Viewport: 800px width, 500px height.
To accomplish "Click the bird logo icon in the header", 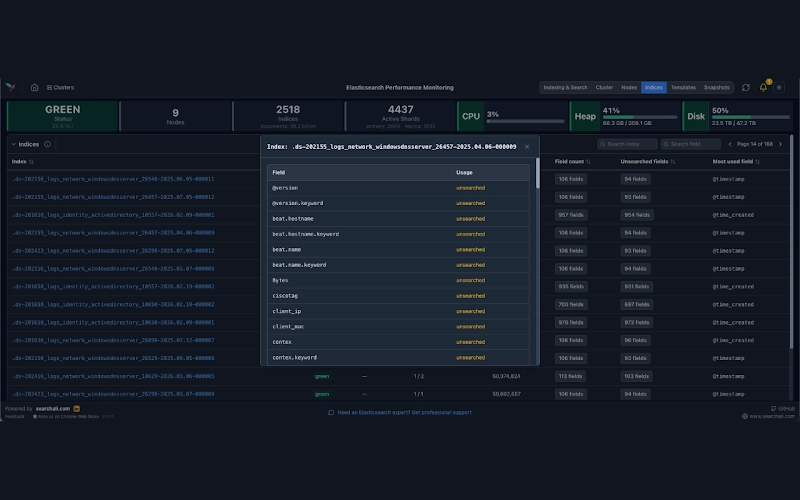I will tap(10, 87).
